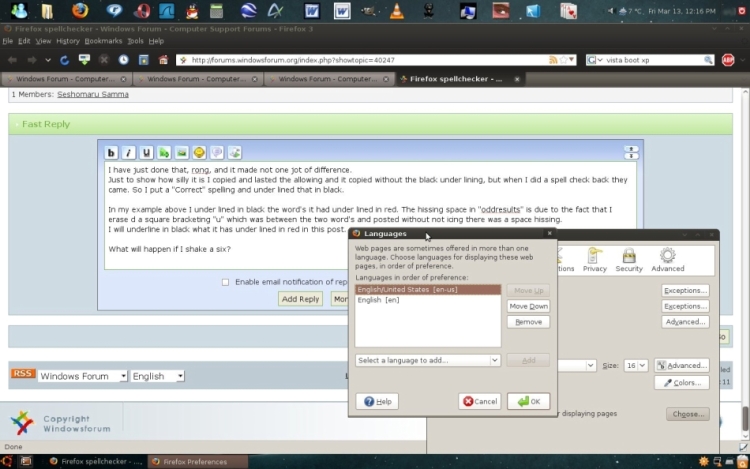This screenshot has width=750, height=469.
Task: Open the Downloads toolbar icon
Action: 84,60
